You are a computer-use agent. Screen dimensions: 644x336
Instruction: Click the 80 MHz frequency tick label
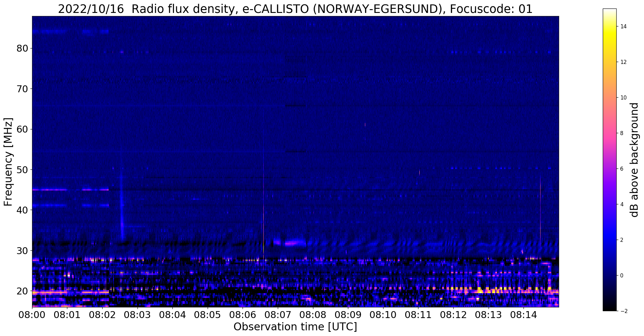coord(22,48)
